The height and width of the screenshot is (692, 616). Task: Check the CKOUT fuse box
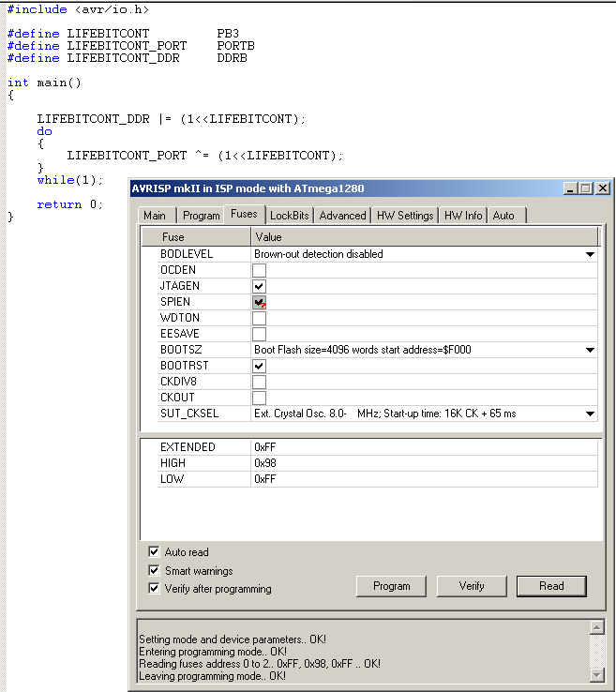259,398
